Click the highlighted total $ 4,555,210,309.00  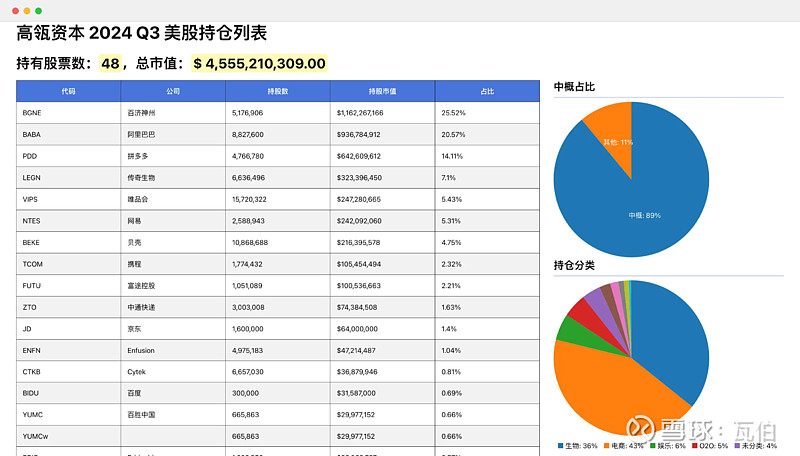(260, 63)
